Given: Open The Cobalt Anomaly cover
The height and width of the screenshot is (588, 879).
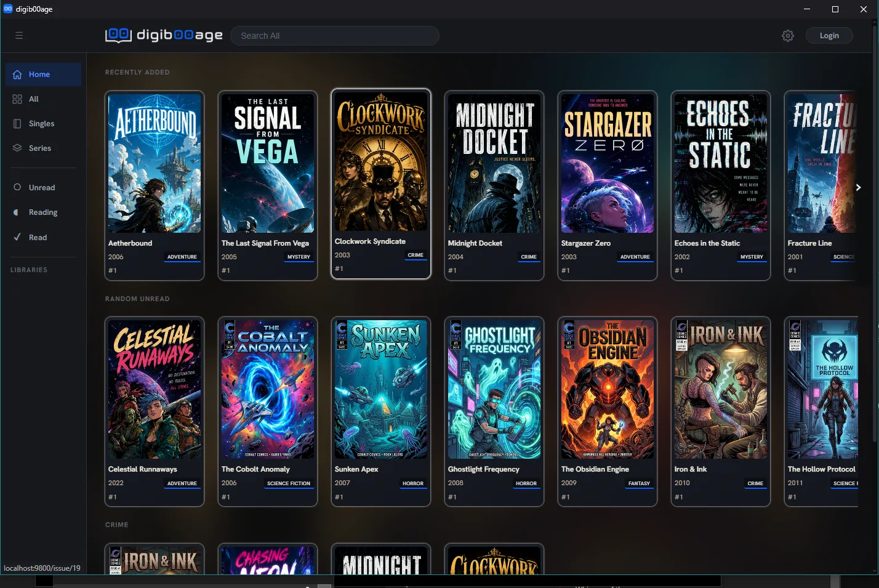Looking at the screenshot, I should [x=268, y=389].
